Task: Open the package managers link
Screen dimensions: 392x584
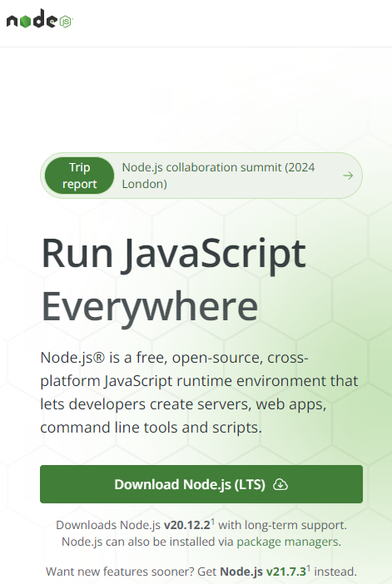Action: (288, 542)
